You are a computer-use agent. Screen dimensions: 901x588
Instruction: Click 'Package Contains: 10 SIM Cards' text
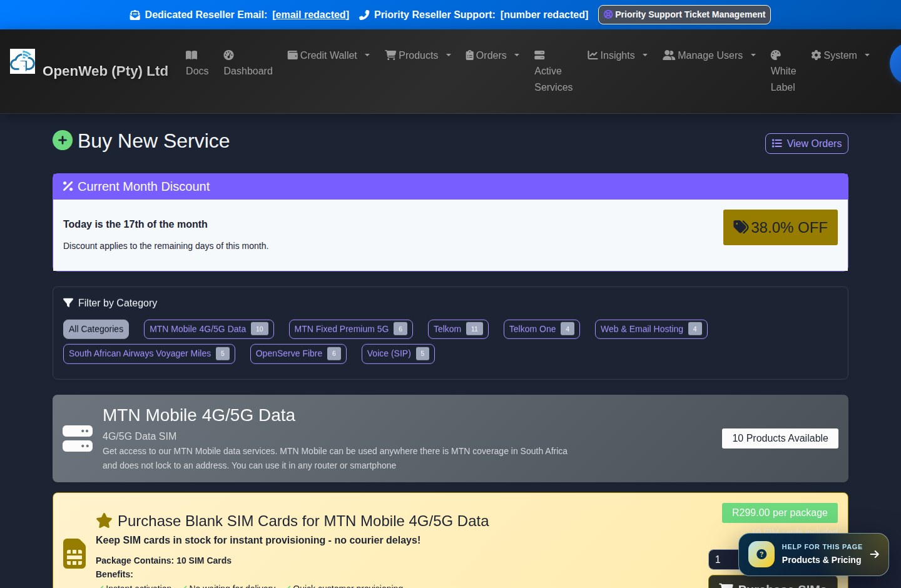coord(163,560)
